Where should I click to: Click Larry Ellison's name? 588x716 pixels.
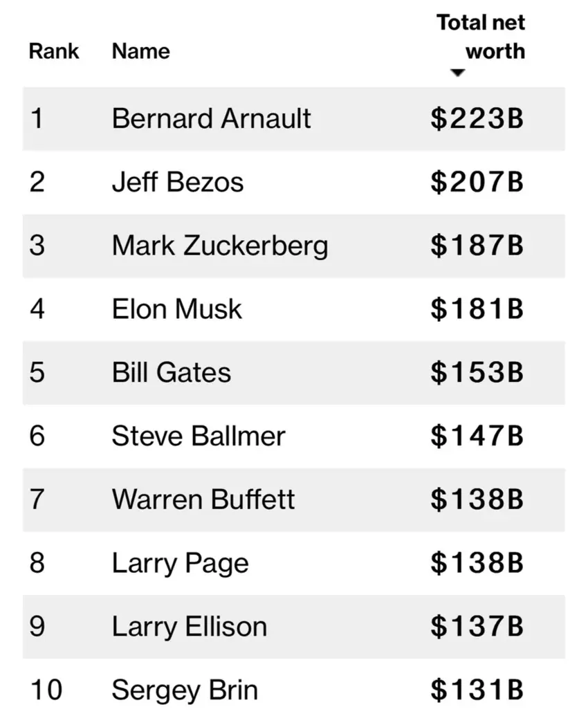(189, 627)
